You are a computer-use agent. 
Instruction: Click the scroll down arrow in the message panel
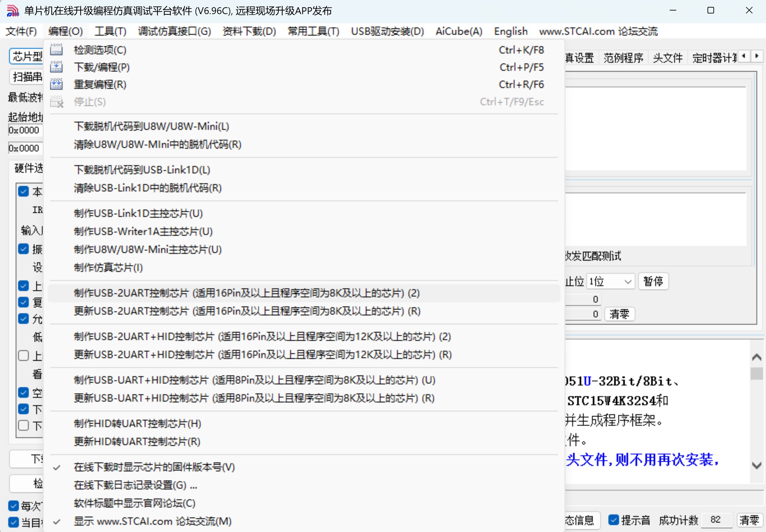(756, 465)
